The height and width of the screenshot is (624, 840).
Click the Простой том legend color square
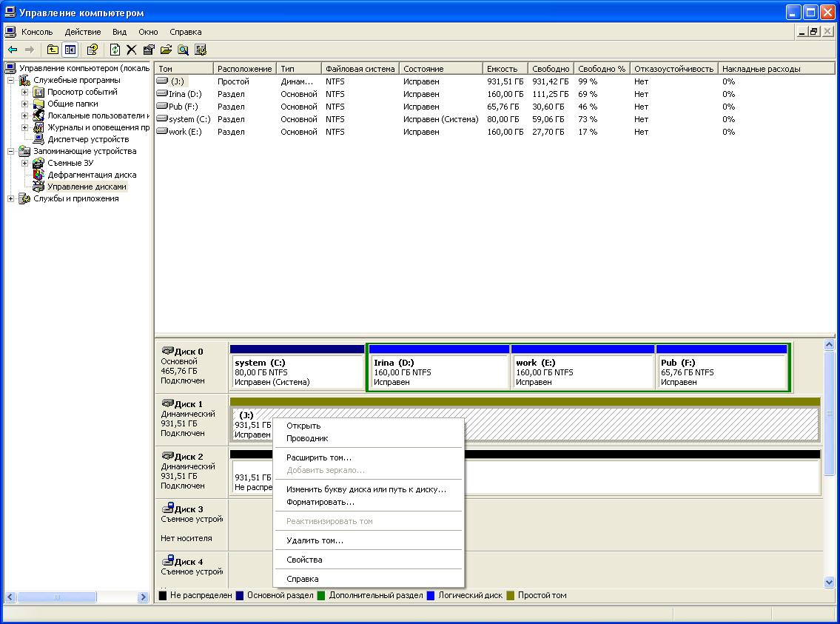510,596
